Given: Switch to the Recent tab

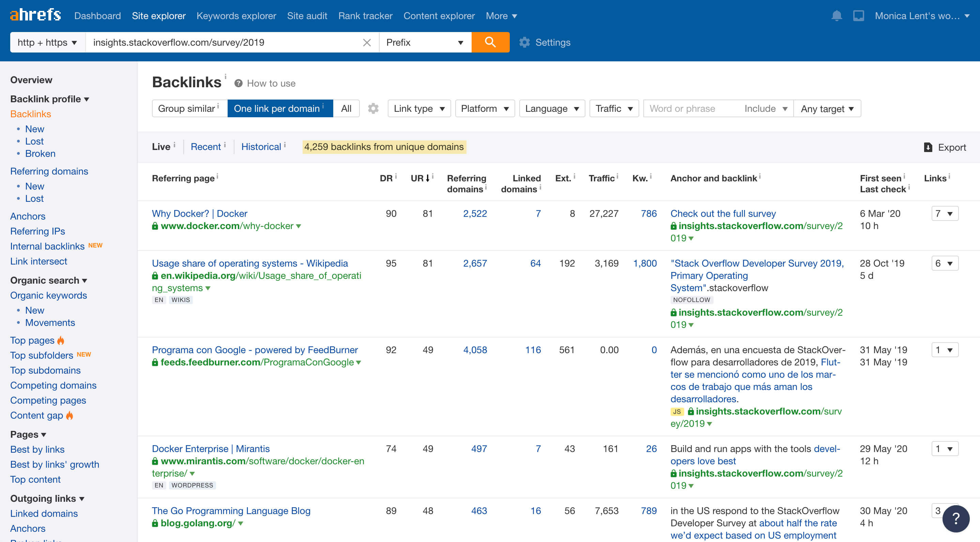Looking at the screenshot, I should pos(205,147).
